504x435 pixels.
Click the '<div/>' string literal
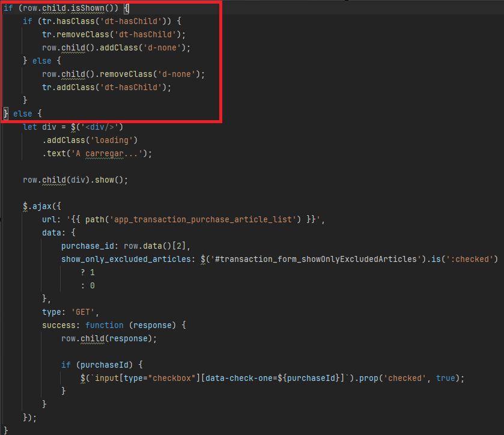(100, 127)
